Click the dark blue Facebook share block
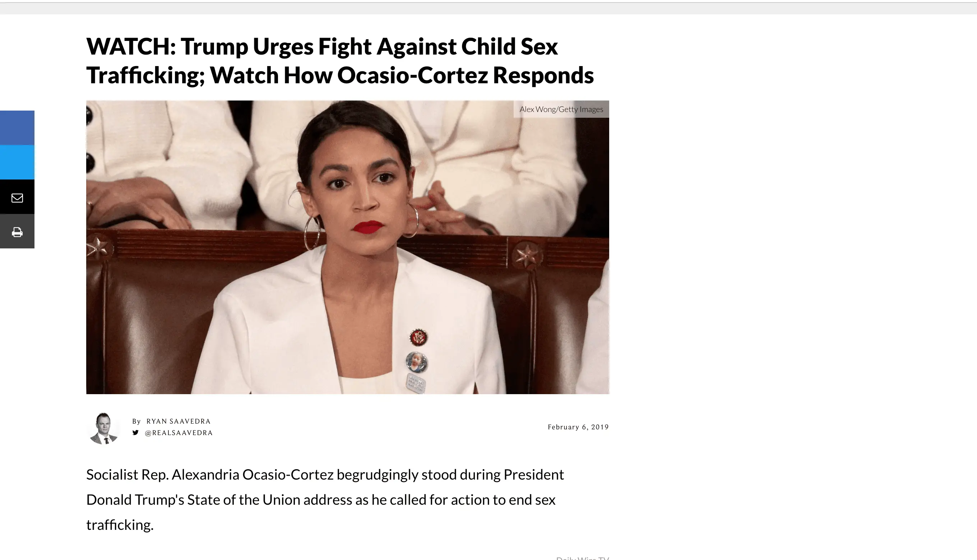This screenshot has width=977, height=560. click(x=17, y=128)
